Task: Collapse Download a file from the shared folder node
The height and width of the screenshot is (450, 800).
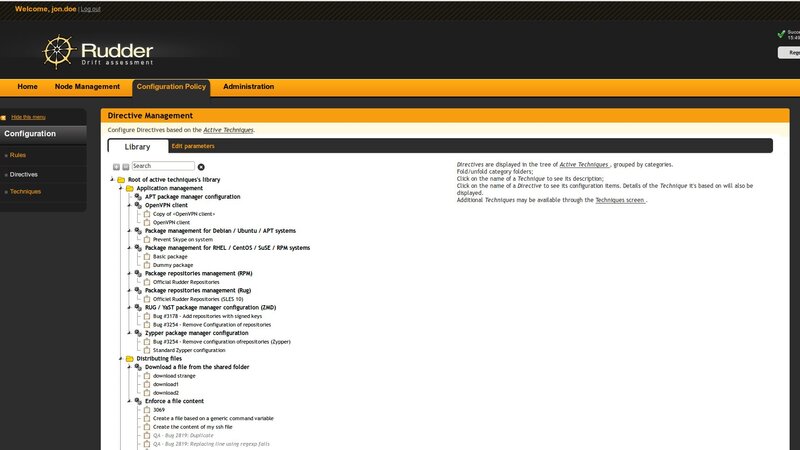Action: tap(130, 367)
